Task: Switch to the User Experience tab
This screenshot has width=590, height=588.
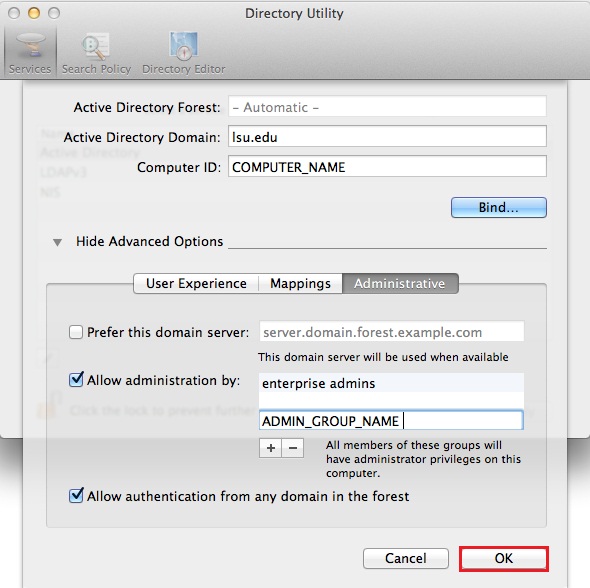Action: click(x=196, y=283)
